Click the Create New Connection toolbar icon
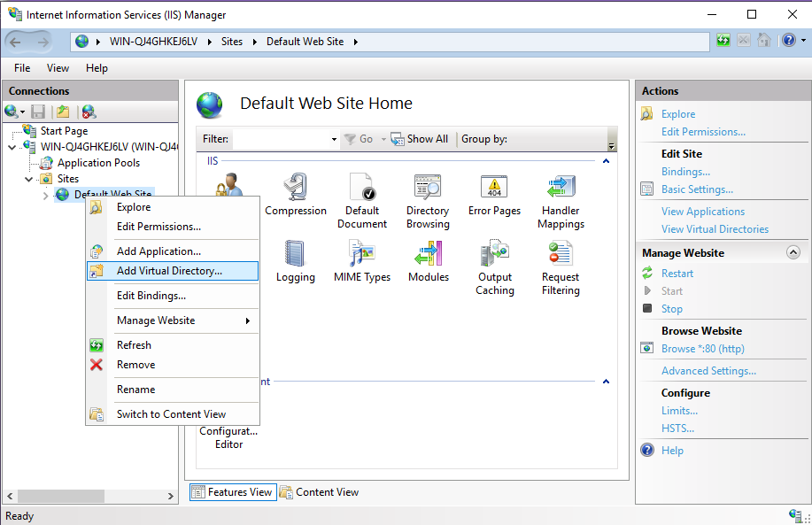 tap(12, 112)
